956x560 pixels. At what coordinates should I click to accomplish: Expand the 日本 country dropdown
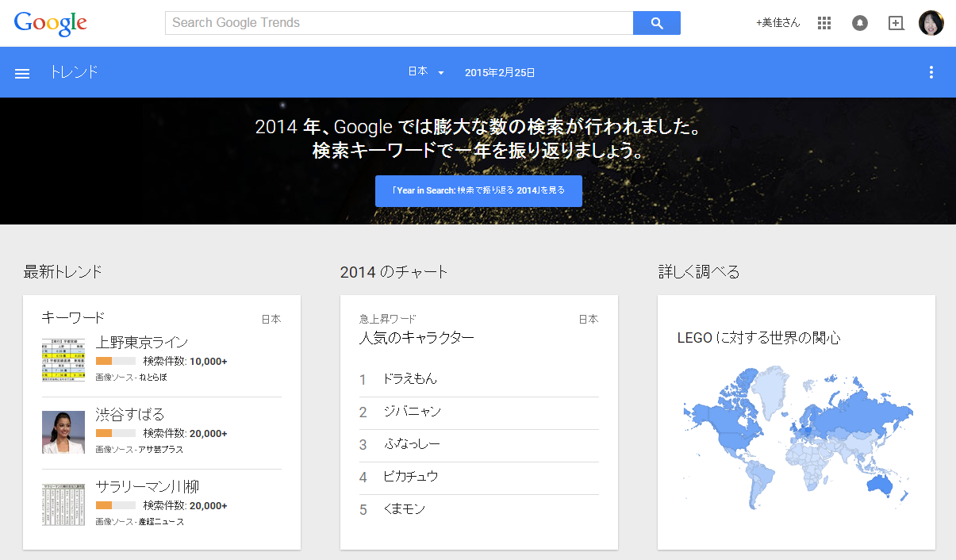[x=426, y=72]
